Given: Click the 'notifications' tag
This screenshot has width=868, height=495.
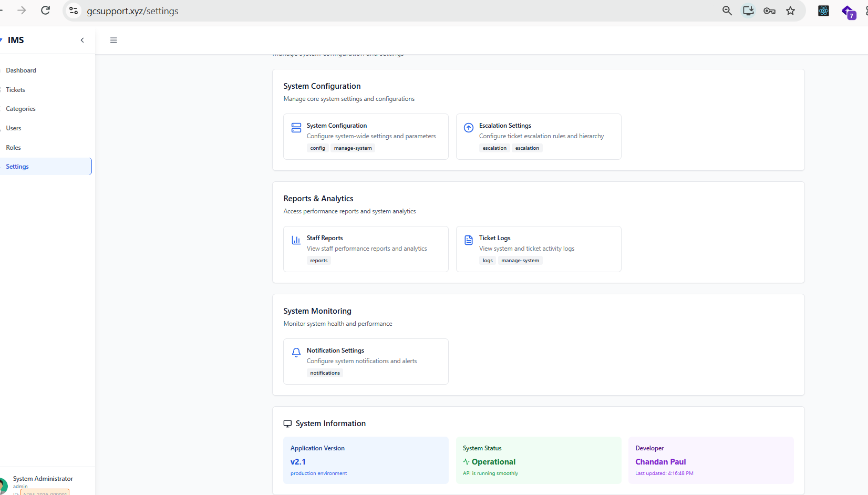Looking at the screenshot, I should [325, 373].
